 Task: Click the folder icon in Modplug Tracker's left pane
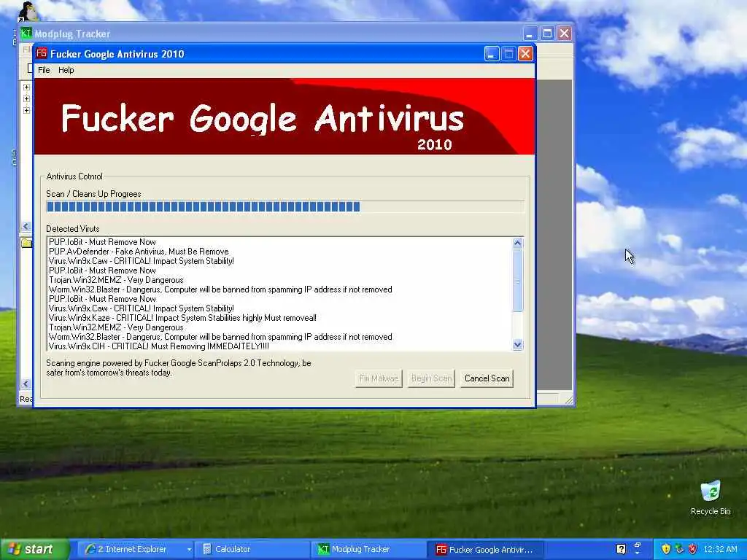click(27, 244)
